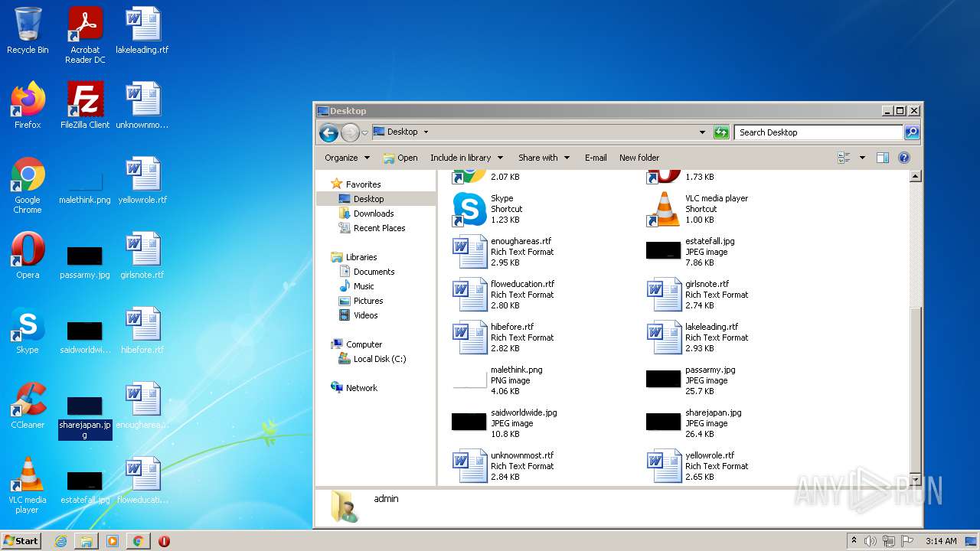Select the CCleaner desktop shortcut
Image resolution: width=980 pixels, height=551 pixels.
click(28, 406)
